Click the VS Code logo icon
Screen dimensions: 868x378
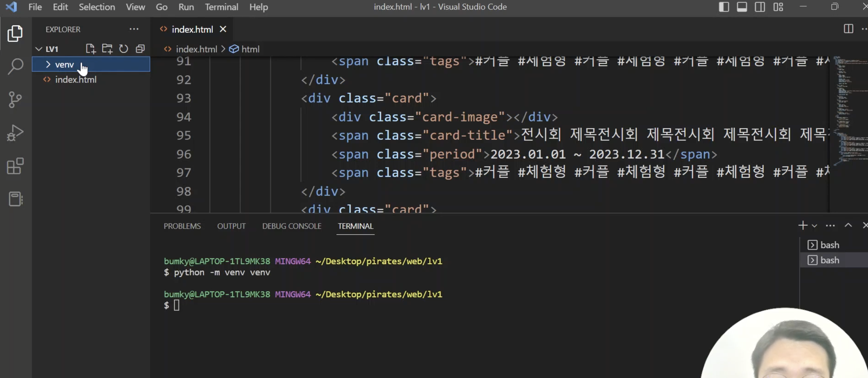(x=11, y=7)
